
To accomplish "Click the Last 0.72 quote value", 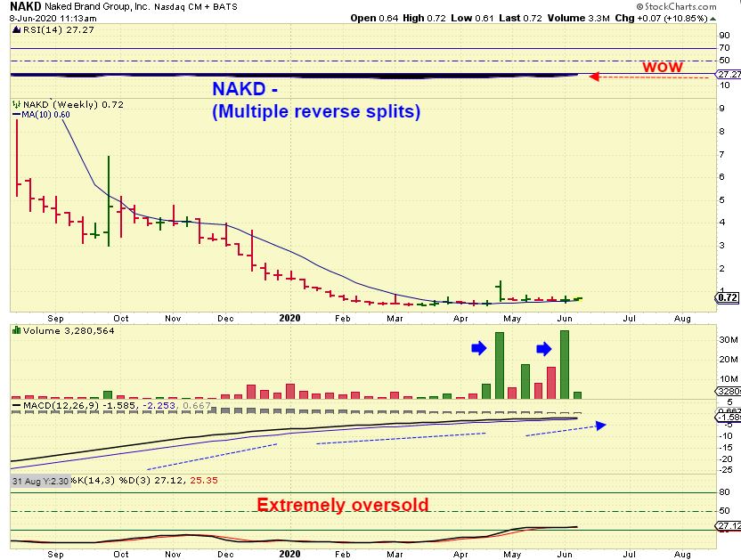I will click(x=520, y=18).
